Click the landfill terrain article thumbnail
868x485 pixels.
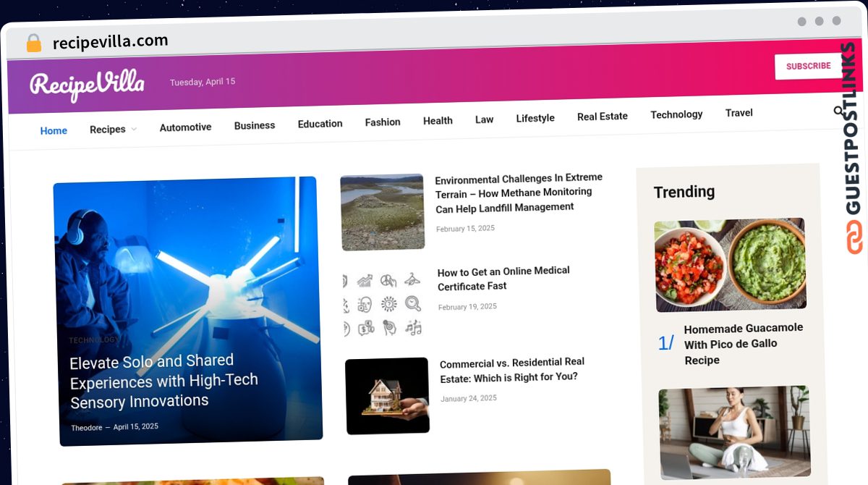pos(382,212)
